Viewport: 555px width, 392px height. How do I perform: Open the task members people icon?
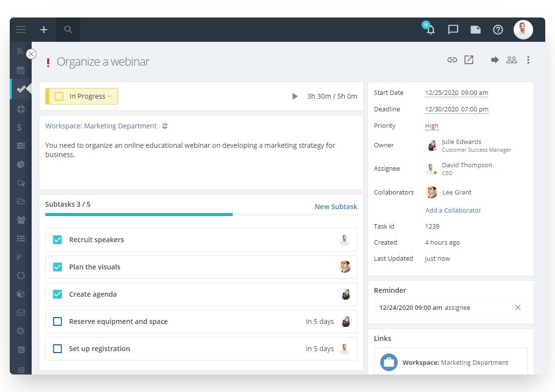[x=512, y=60]
